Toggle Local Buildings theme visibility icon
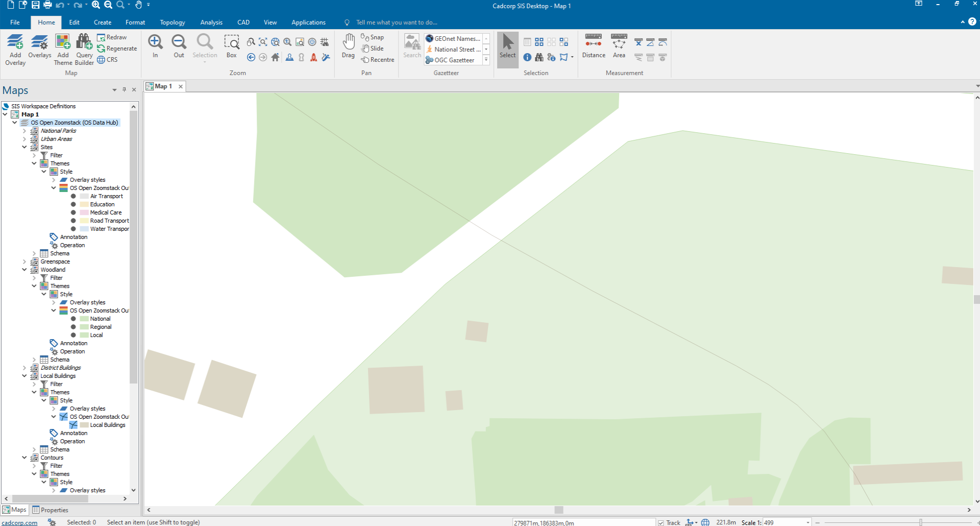The width and height of the screenshot is (980, 526). tap(73, 425)
